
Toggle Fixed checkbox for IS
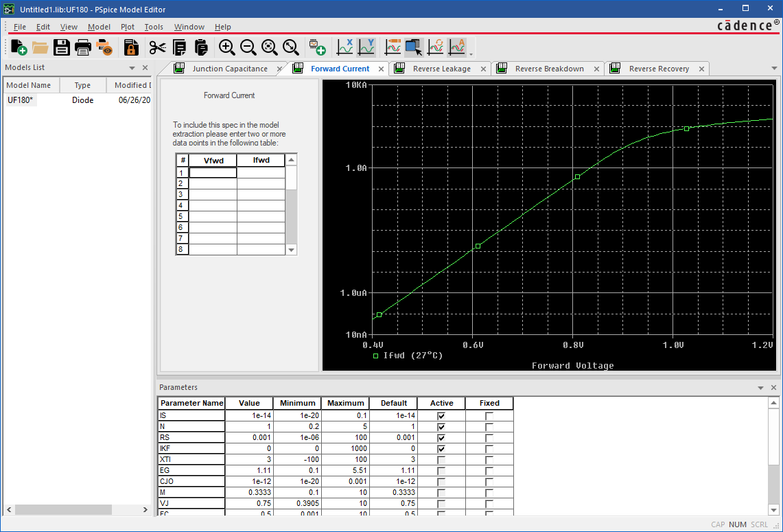(489, 415)
